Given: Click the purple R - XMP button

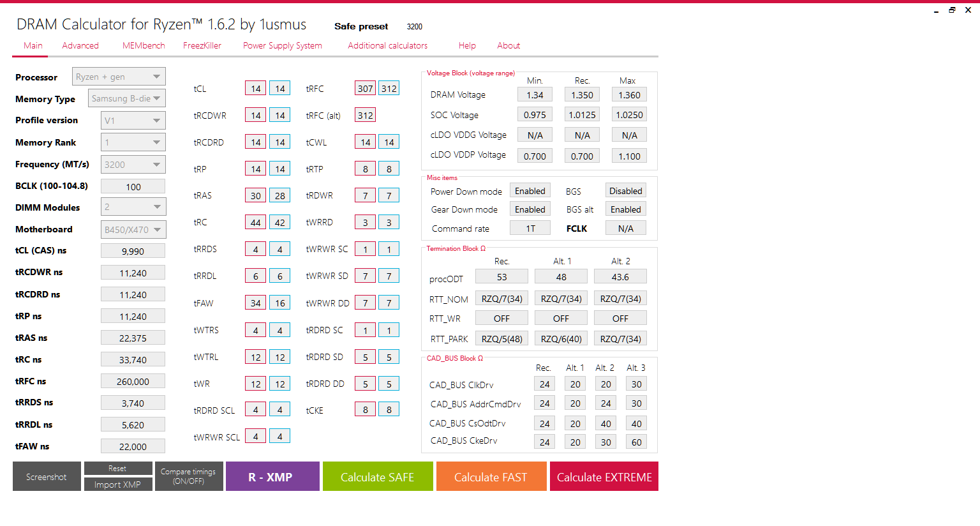Looking at the screenshot, I should 272,477.
